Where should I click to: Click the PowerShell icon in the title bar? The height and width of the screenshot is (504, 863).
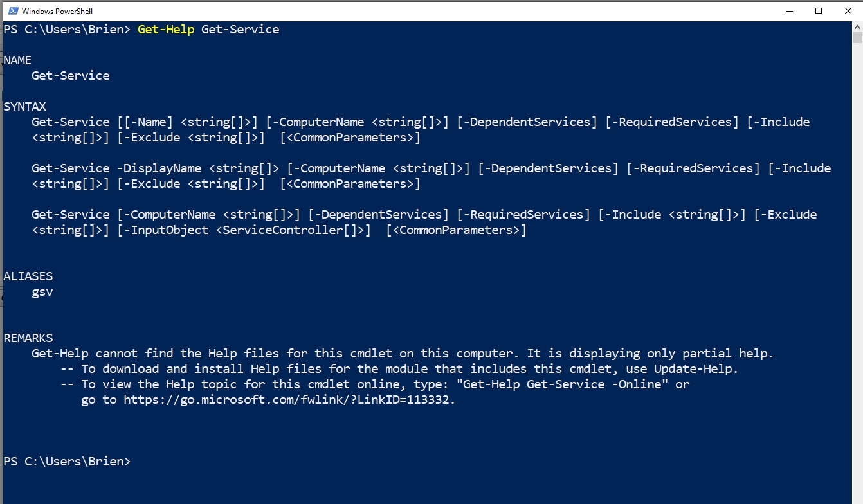tap(12, 11)
